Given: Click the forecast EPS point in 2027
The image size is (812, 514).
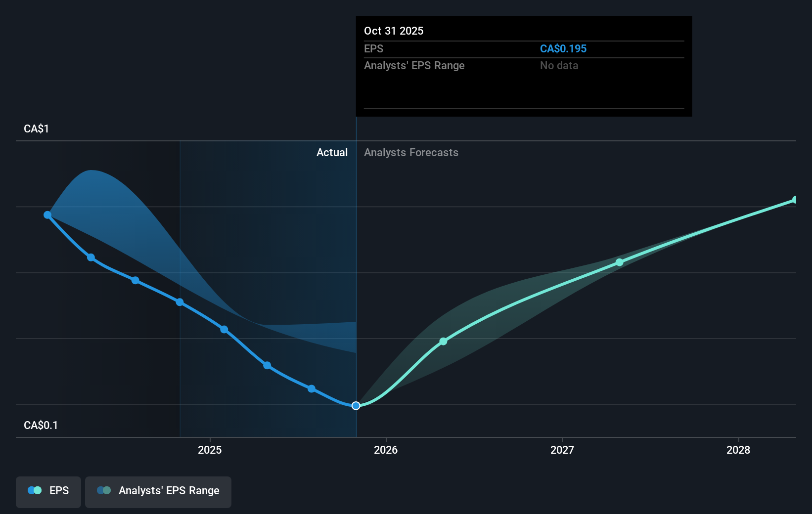Looking at the screenshot, I should (620, 262).
